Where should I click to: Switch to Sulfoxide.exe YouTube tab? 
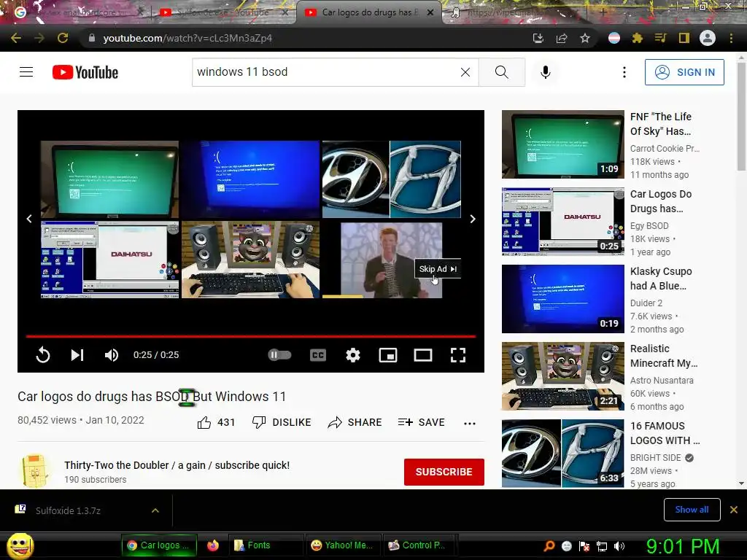tap(222, 12)
